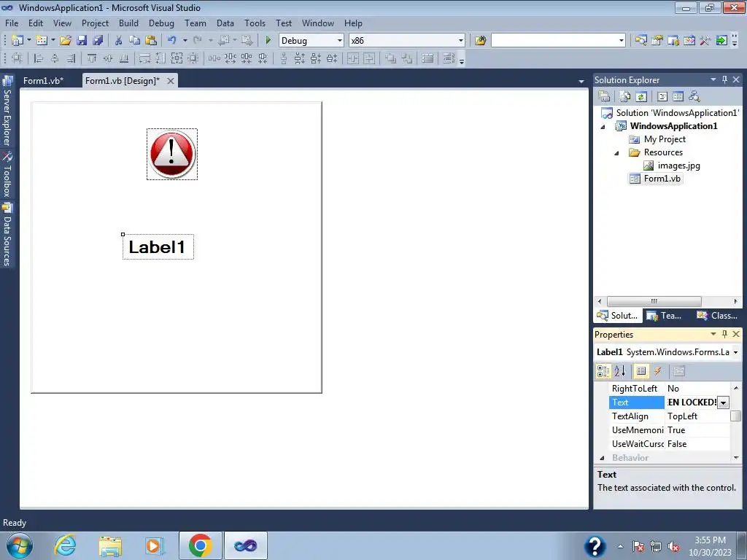Click the Add New Item toolbar icon
The image size is (747, 560).
pos(41,41)
